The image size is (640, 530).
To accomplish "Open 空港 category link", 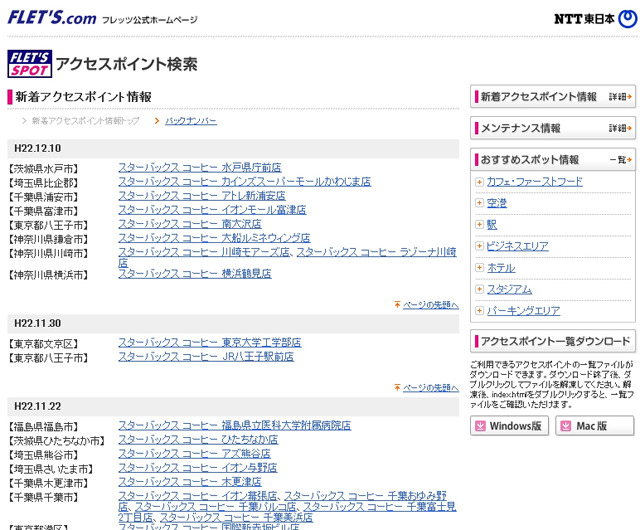I will (497, 203).
